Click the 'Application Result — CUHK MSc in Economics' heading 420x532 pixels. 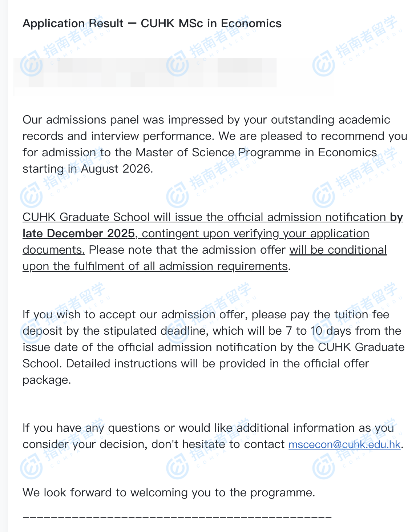pos(152,24)
